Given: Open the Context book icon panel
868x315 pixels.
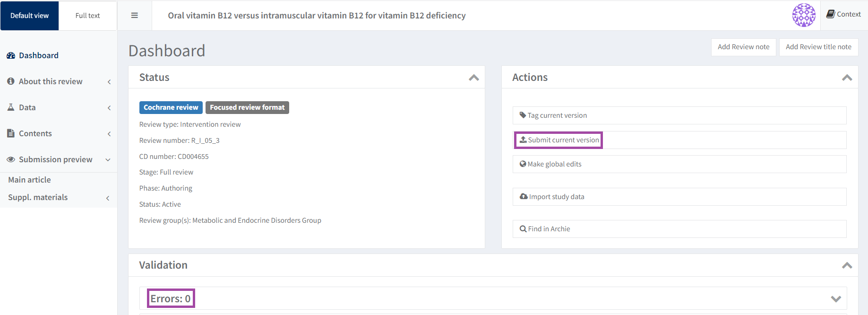Looking at the screenshot, I should [843, 14].
